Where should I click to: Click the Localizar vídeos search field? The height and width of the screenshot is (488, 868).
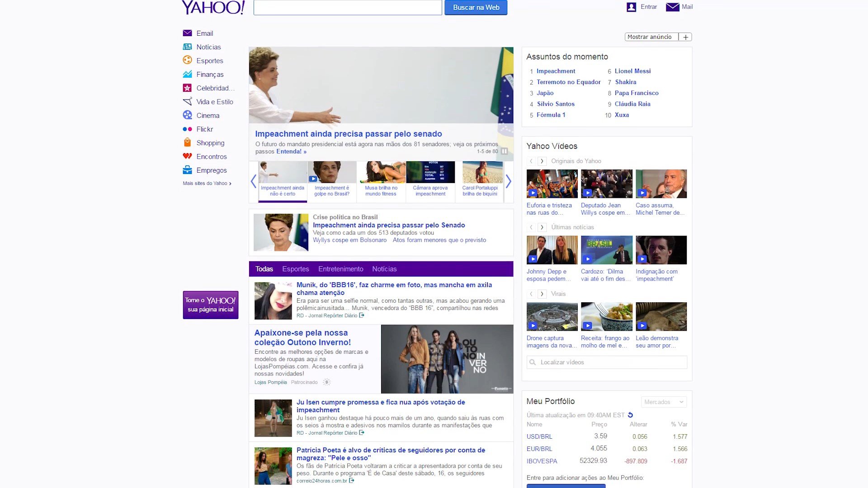607,362
